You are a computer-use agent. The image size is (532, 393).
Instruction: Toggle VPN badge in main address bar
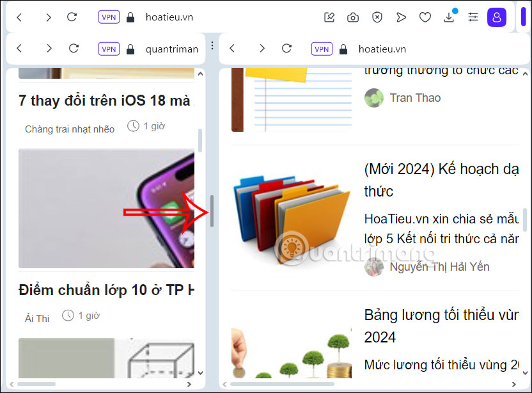pyautogui.click(x=109, y=17)
